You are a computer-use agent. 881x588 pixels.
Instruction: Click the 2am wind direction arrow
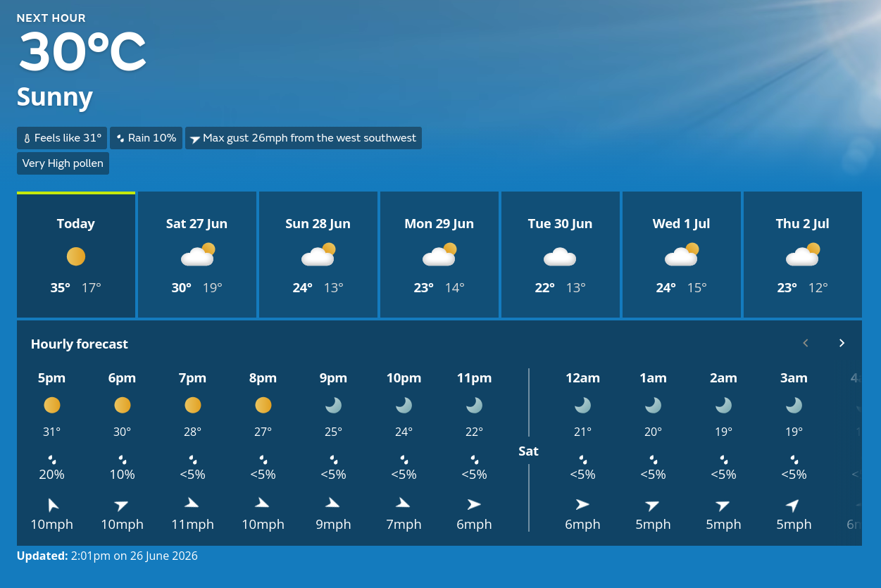click(x=723, y=504)
